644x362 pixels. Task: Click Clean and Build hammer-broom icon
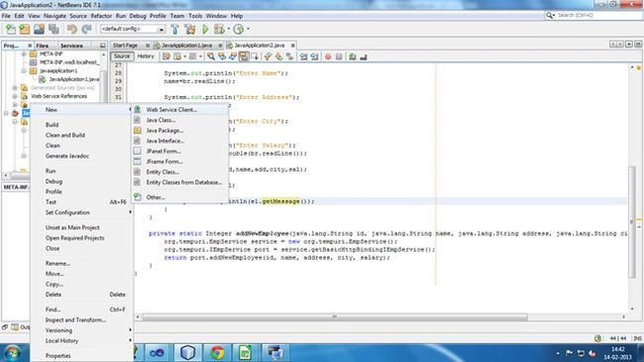(190, 29)
